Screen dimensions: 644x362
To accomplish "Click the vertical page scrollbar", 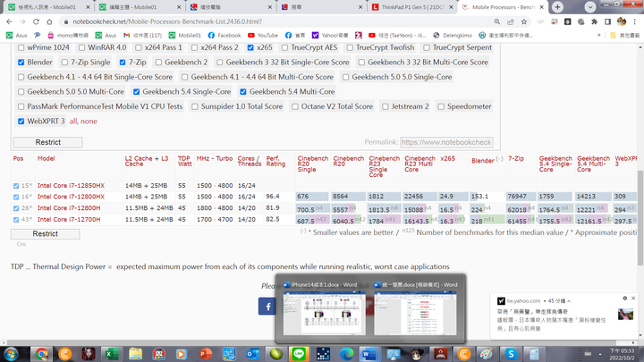I will pyautogui.click(x=640, y=217).
